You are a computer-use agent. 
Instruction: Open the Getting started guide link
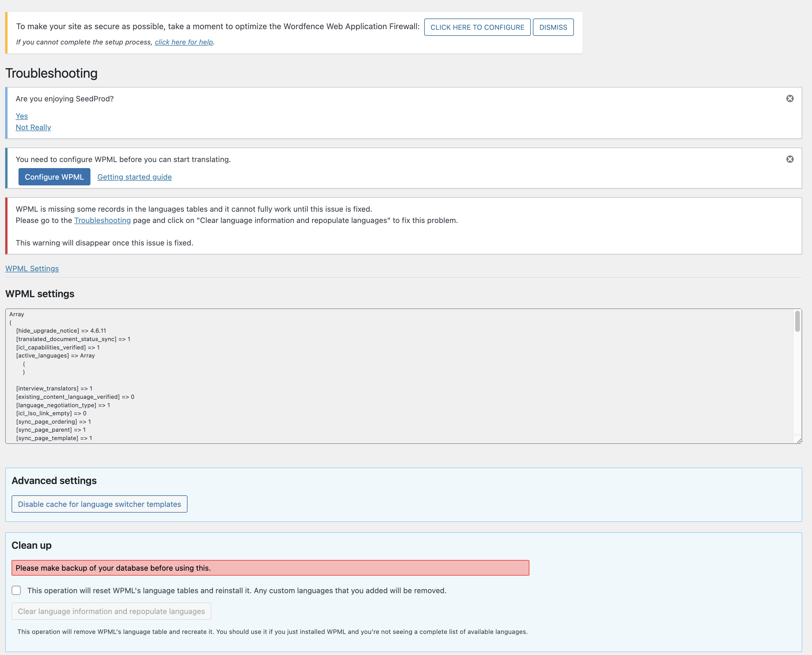tap(134, 177)
